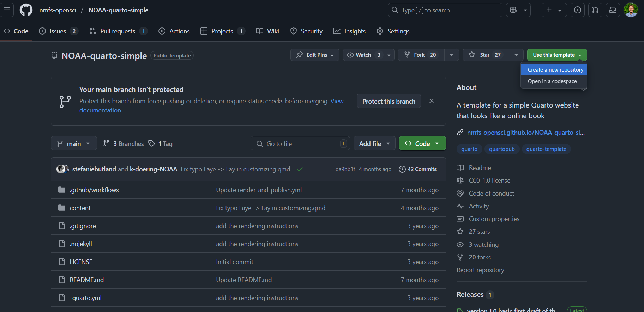Expand the Fork options dropdown arrow
644x312 pixels.
452,55
